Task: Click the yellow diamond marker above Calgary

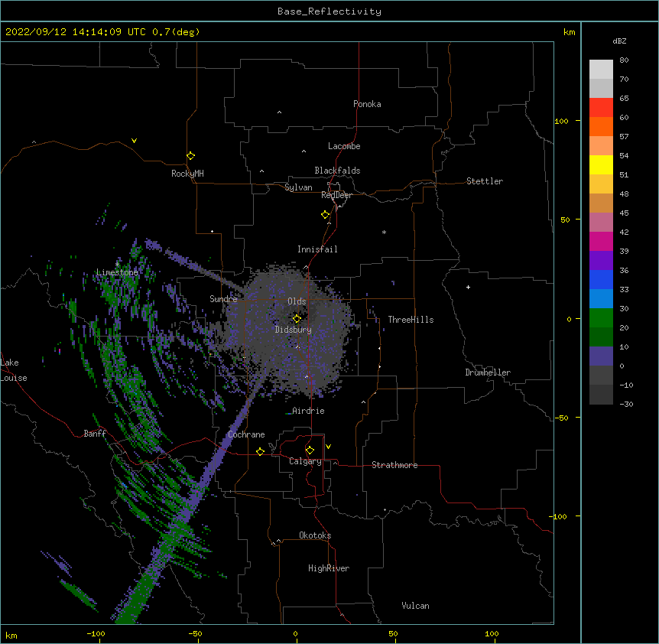Action: pyautogui.click(x=310, y=450)
